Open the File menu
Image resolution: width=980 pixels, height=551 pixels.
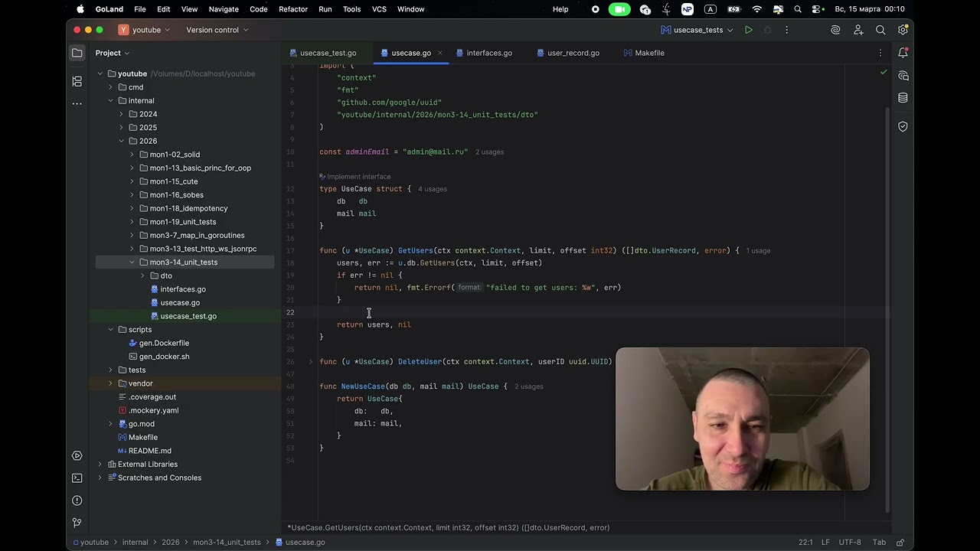140,9
